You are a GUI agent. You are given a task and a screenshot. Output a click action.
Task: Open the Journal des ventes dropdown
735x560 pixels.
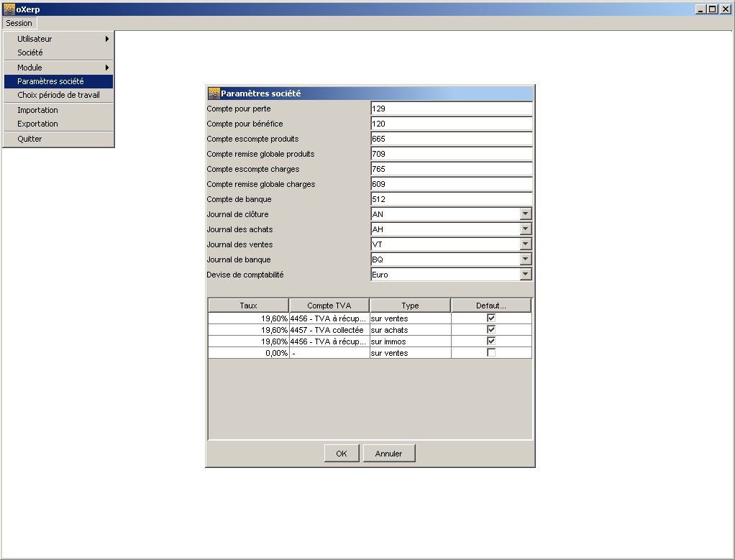[x=526, y=244]
